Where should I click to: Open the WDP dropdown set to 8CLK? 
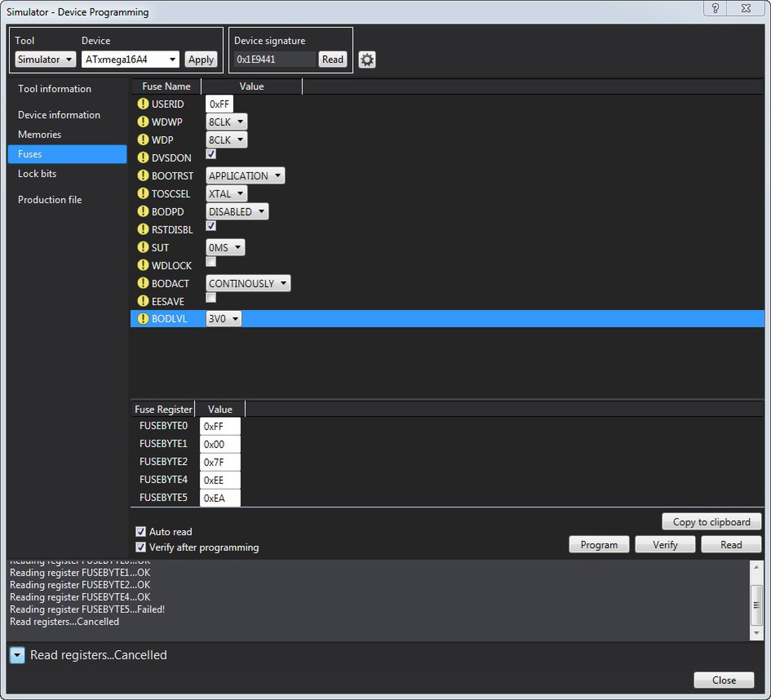(226, 140)
